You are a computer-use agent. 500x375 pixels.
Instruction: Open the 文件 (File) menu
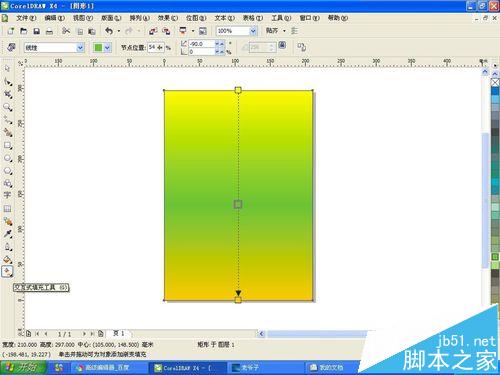click(x=26, y=18)
